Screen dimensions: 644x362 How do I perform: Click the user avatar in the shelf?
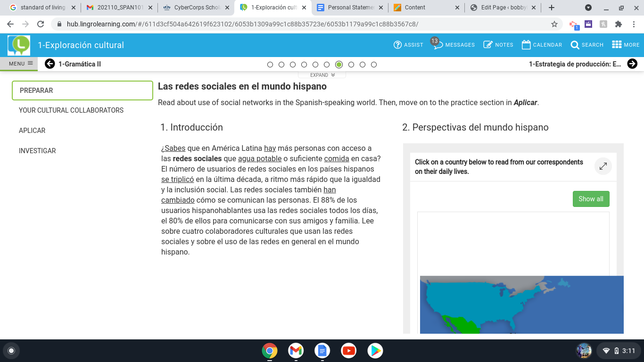pyautogui.click(x=584, y=351)
